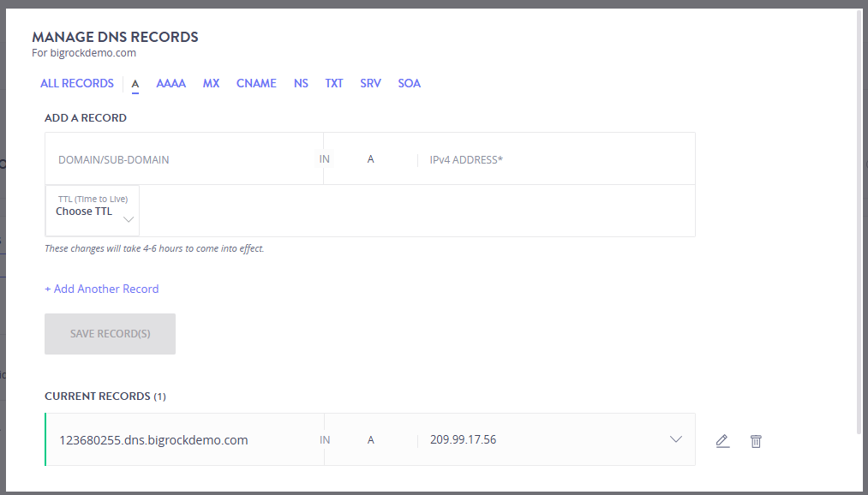Click the CURRENT RECORDS (1) heading

coord(105,396)
